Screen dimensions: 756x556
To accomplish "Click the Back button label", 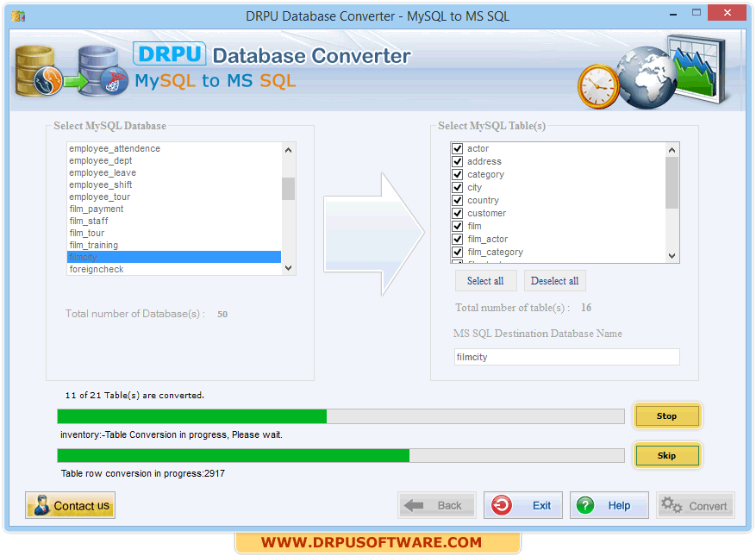I will [449, 505].
